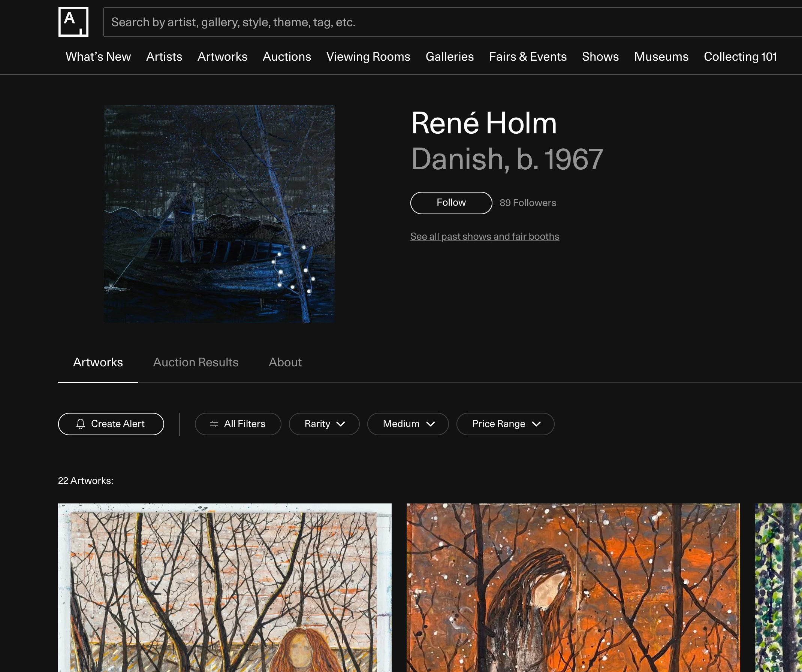Open the Price Range dropdown
Viewport: 802px width, 672px height.
click(x=505, y=424)
